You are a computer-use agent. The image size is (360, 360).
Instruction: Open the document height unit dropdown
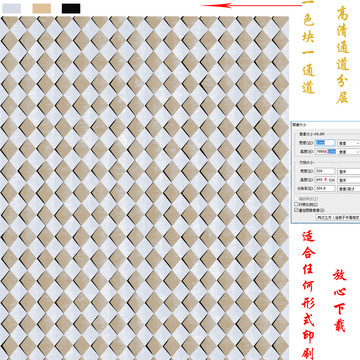(x=349, y=180)
